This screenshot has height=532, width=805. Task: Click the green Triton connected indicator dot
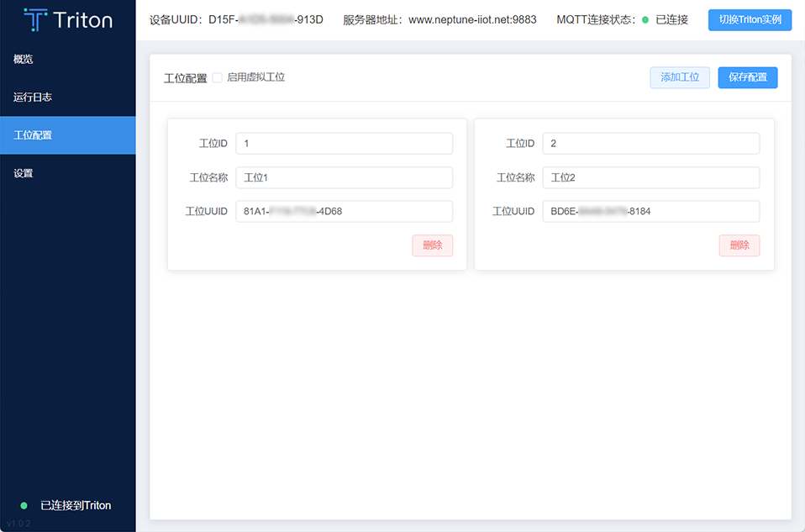[24, 506]
